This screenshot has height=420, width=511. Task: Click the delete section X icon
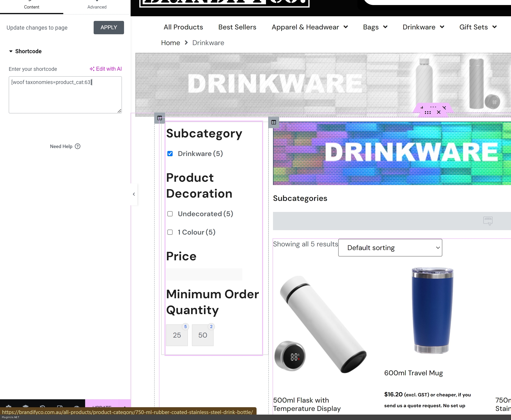click(x=439, y=112)
